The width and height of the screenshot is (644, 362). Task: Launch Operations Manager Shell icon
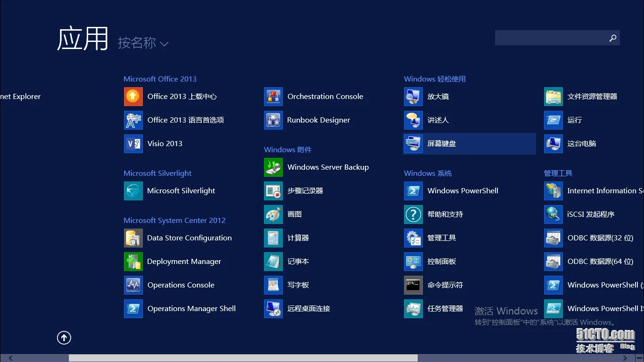point(133,309)
